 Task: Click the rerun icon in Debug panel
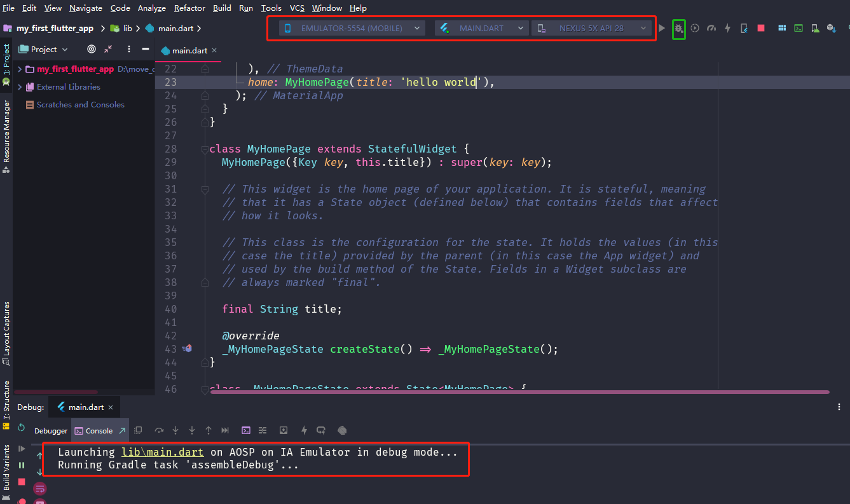[x=22, y=428]
